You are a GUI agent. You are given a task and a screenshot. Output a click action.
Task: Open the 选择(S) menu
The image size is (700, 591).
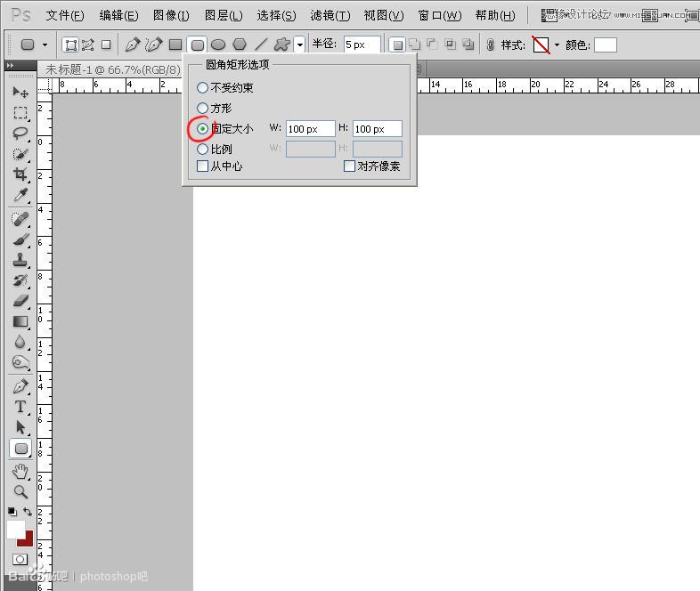point(276,16)
